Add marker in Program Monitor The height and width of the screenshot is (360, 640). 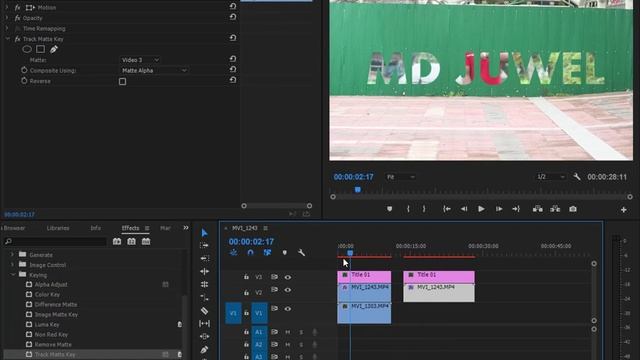(x=390, y=209)
